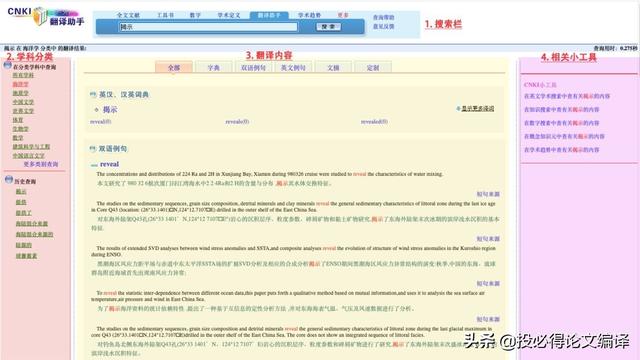Click the globe icon beside 历史查询

click(x=9, y=180)
